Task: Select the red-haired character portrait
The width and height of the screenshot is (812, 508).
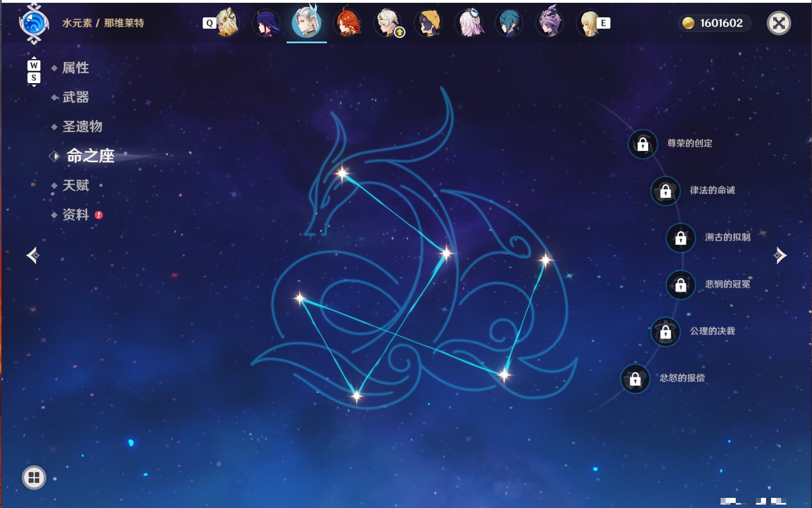Action: [x=348, y=23]
